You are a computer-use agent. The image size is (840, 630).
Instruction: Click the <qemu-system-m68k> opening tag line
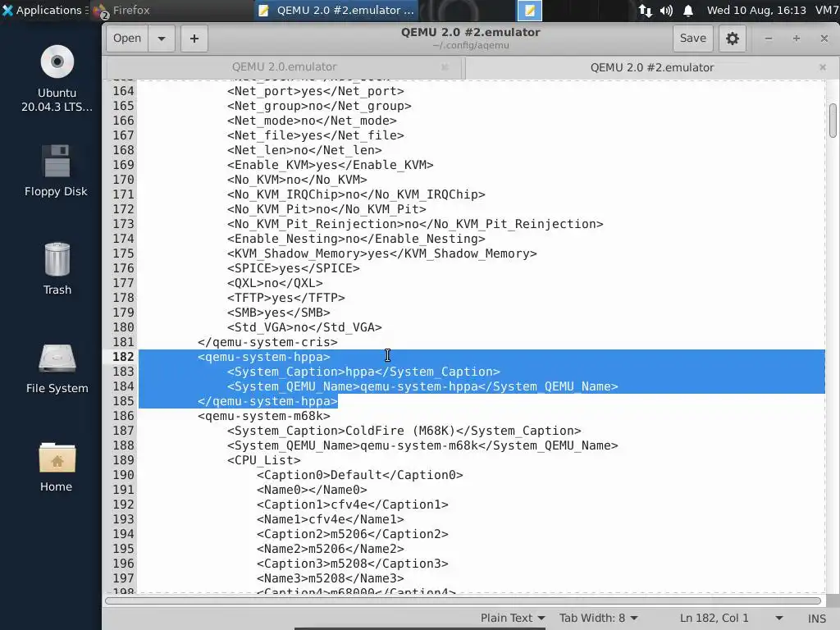coord(263,416)
